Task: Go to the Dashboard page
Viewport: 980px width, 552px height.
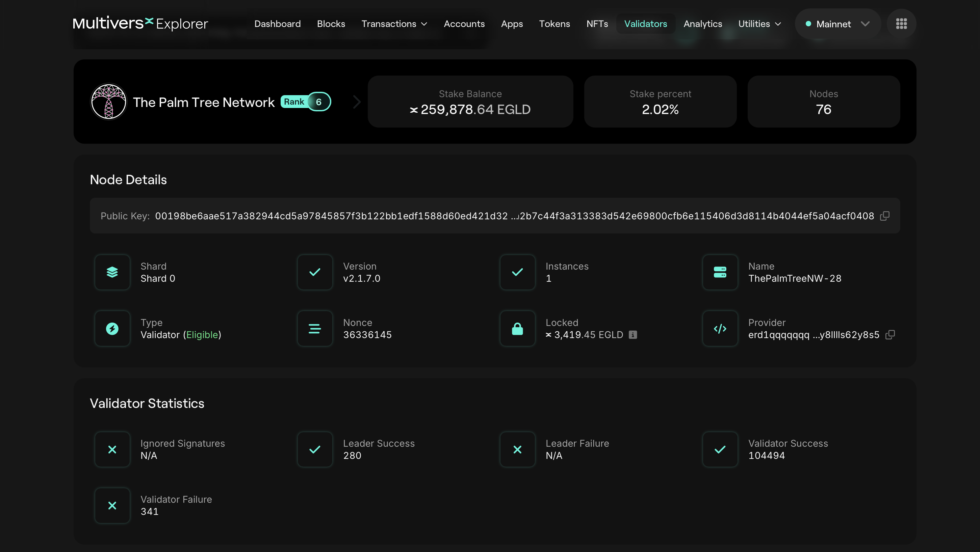Action: 277,24
